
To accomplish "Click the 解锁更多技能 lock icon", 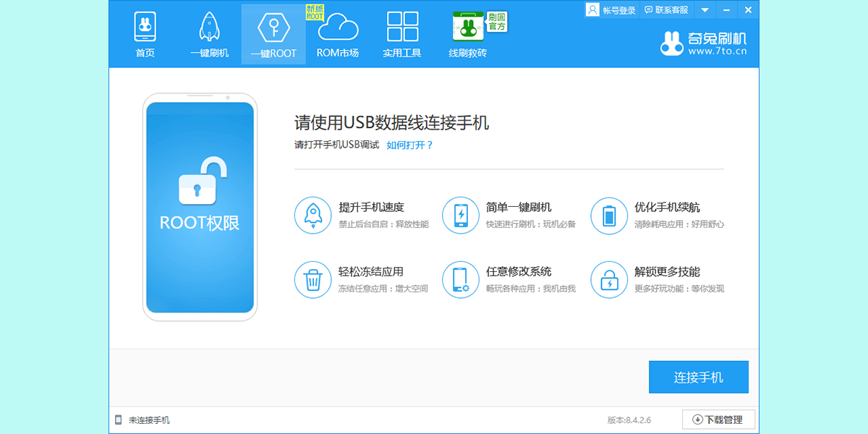I will pyautogui.click(x=608, y=280).
